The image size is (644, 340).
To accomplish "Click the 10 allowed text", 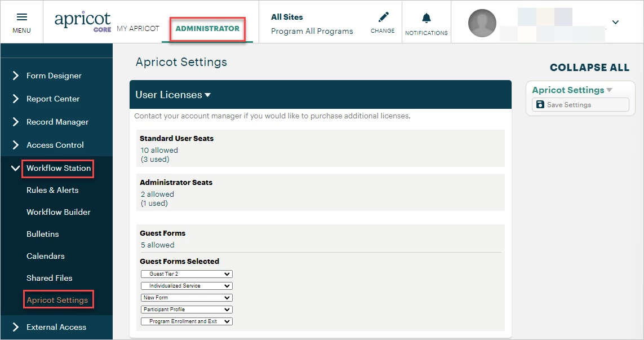I will [159, 150].
